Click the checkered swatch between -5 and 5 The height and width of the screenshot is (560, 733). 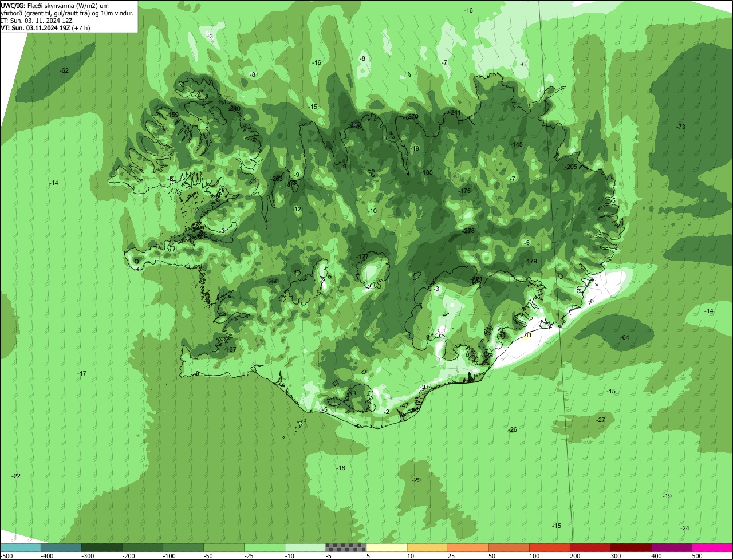tap(346, 547)
